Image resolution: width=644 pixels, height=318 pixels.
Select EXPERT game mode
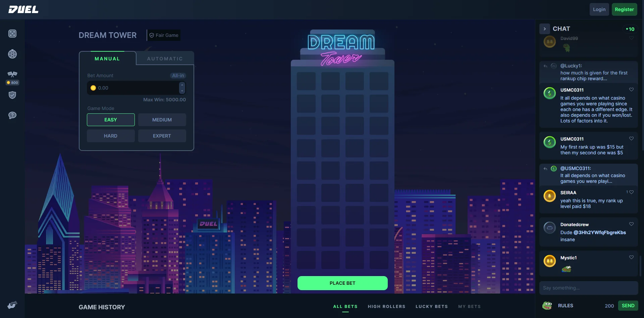point(162,136)
